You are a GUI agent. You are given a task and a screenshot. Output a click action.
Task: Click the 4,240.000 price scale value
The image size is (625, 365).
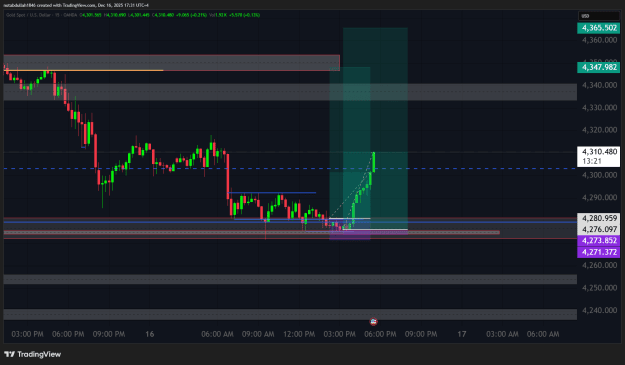[x=599, y=310]
